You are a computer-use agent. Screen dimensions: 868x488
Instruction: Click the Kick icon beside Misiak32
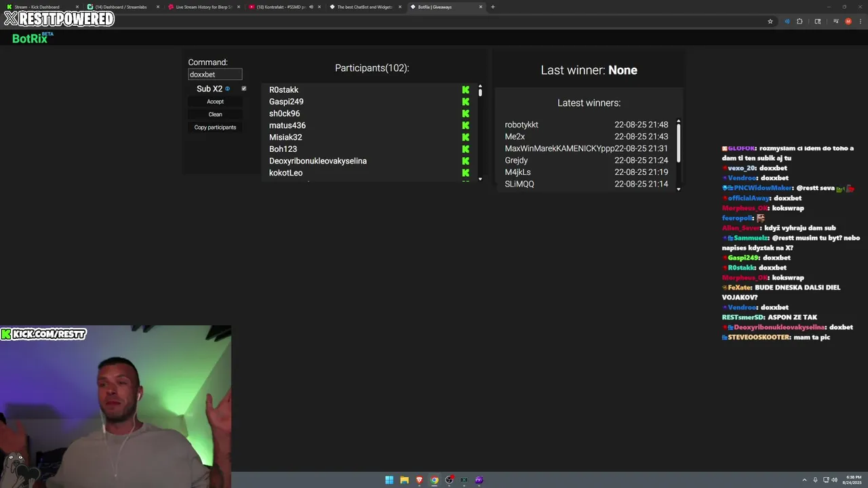[466, 137]
